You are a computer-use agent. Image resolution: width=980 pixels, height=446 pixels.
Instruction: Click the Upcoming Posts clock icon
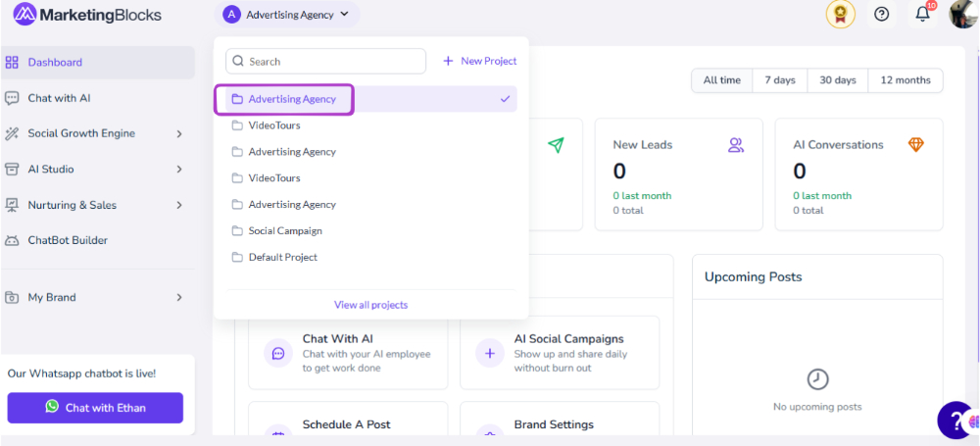point(817,379)
